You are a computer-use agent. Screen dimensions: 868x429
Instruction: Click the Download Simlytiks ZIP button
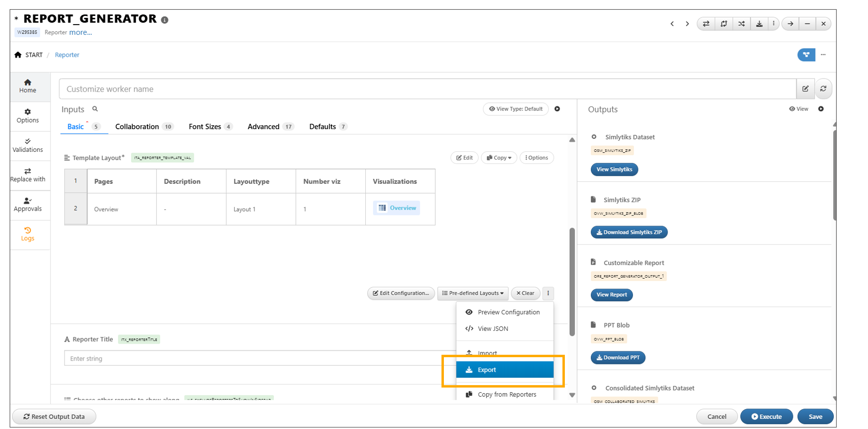pyautogui.click(x=629, y=232)
